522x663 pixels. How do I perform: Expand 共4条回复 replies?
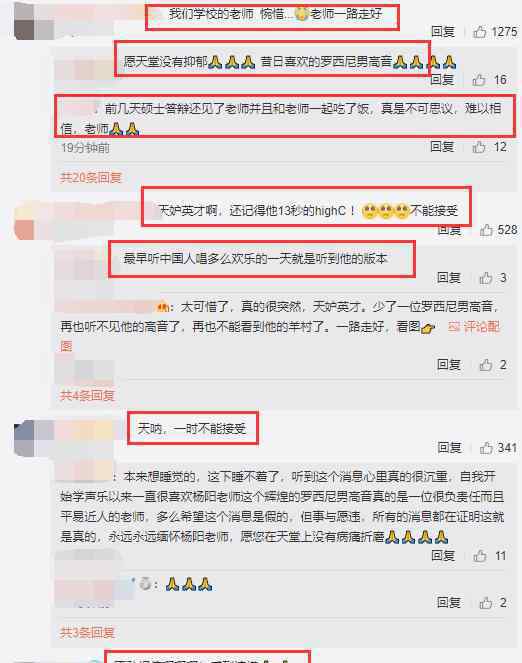tap(87, 395)
